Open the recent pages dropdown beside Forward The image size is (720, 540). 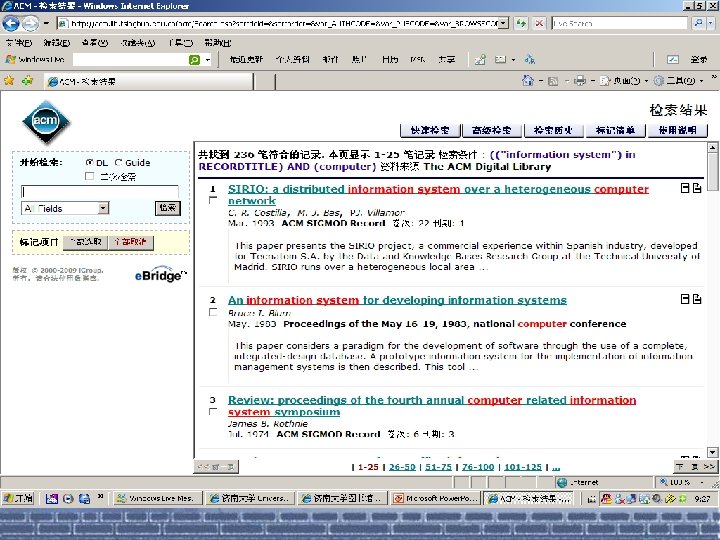[x=46, y=23]
